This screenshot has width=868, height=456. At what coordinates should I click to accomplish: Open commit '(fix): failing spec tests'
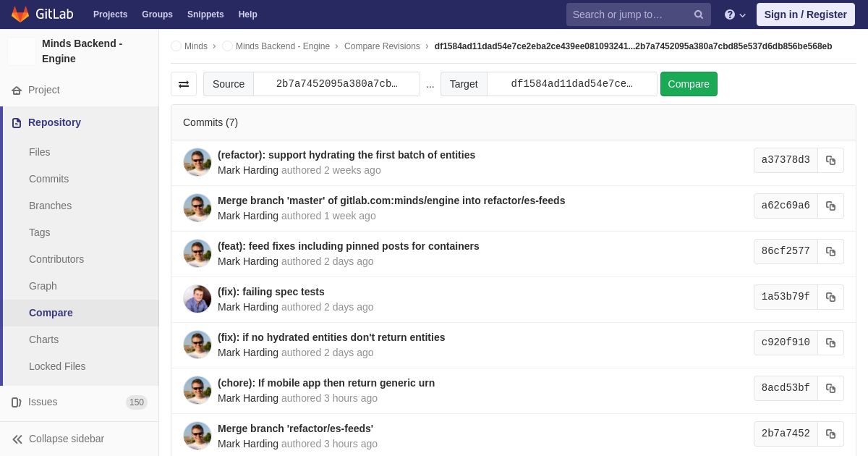pos(271,292)
